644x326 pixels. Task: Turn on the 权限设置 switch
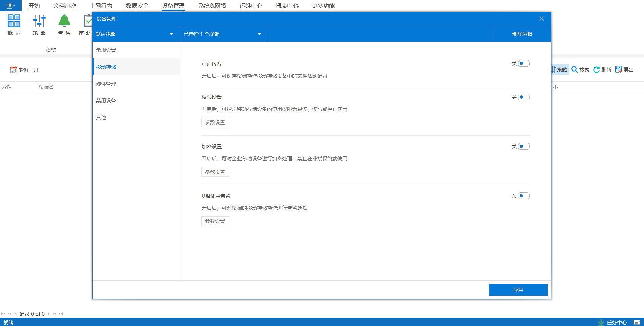[523, 97]
